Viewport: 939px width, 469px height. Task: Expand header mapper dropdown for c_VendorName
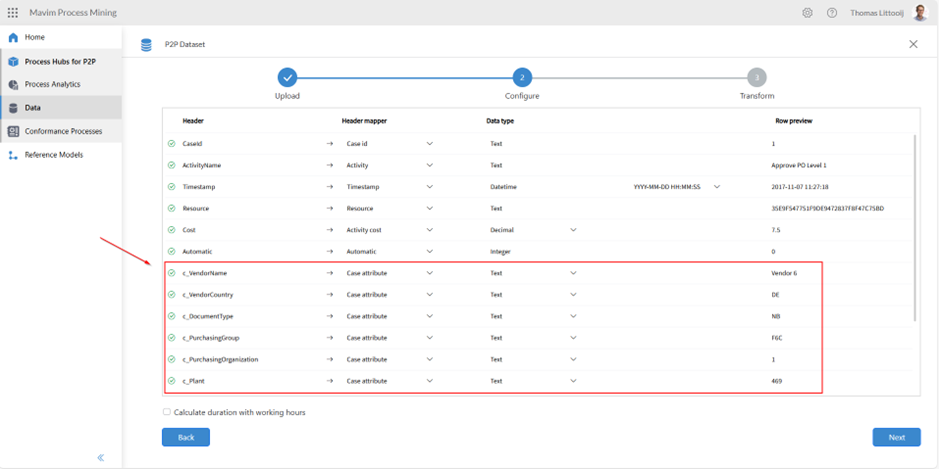tap(430, 273)
